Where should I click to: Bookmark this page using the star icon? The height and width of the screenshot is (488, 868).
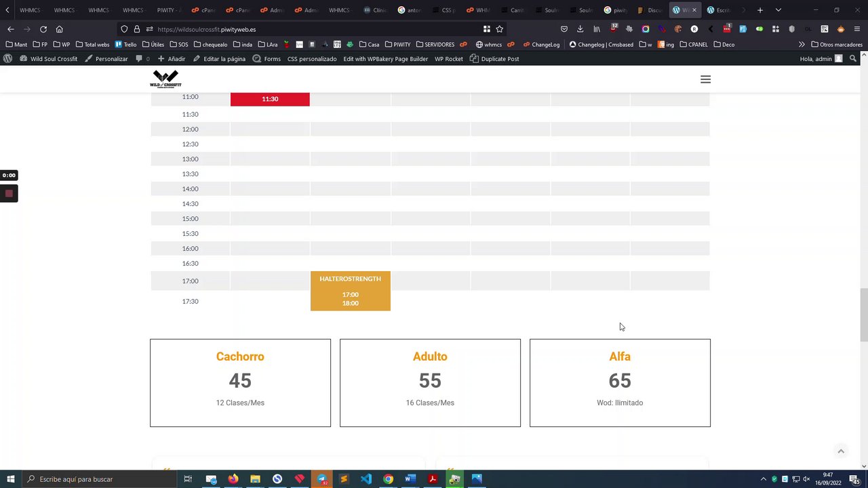point(500,29)
